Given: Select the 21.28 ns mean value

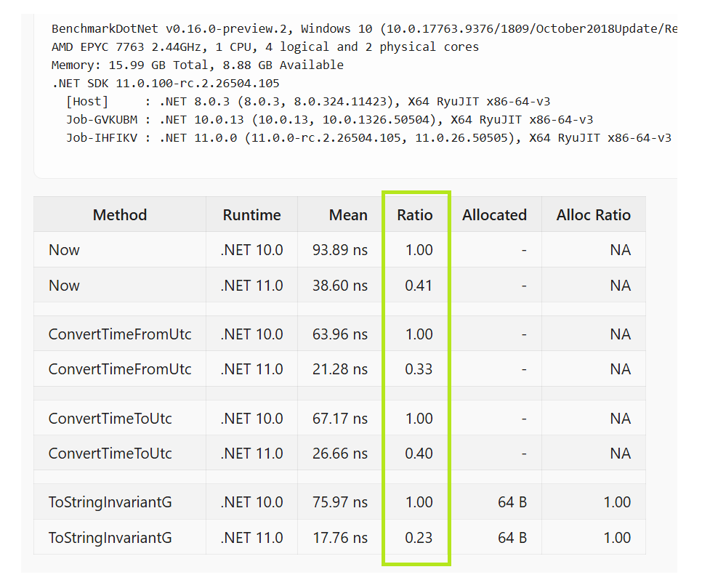Looking at the screenshot, I should tap(340, 369).
